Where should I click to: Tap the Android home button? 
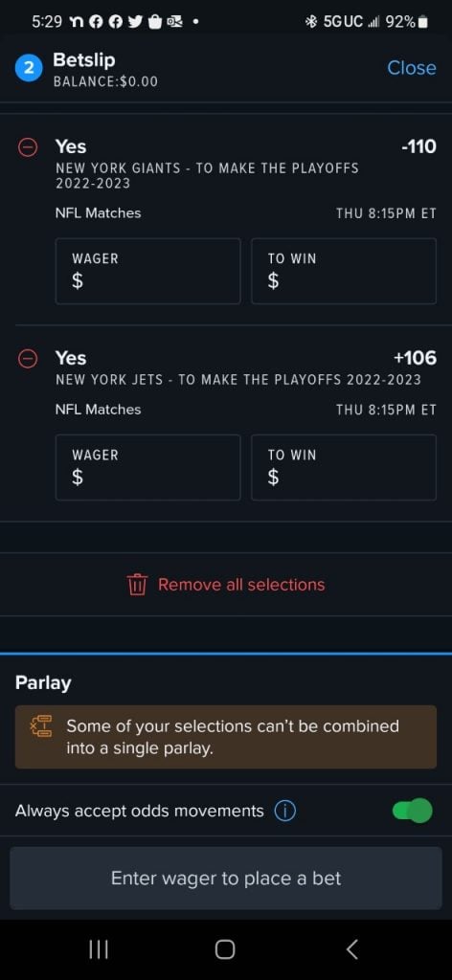coord(225,949)
